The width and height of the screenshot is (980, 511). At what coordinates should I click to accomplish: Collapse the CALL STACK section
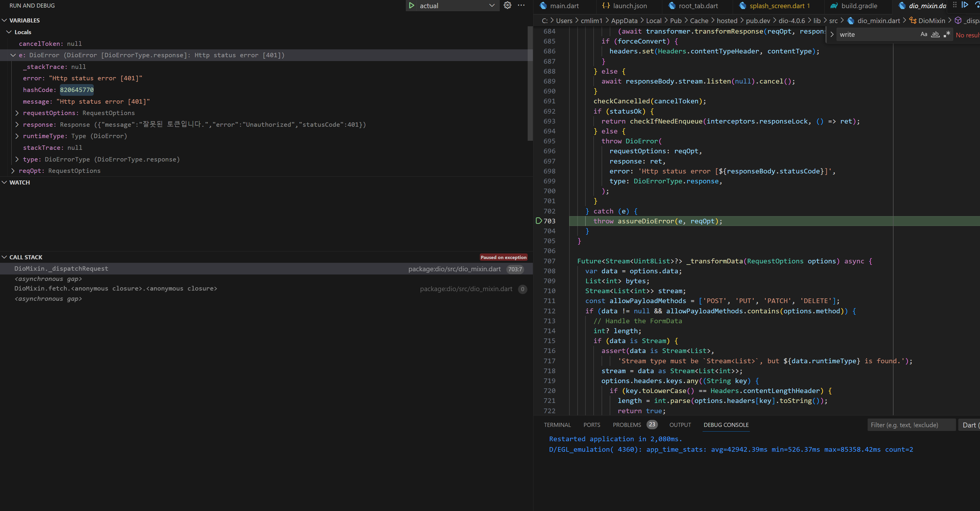pos(5,257)
